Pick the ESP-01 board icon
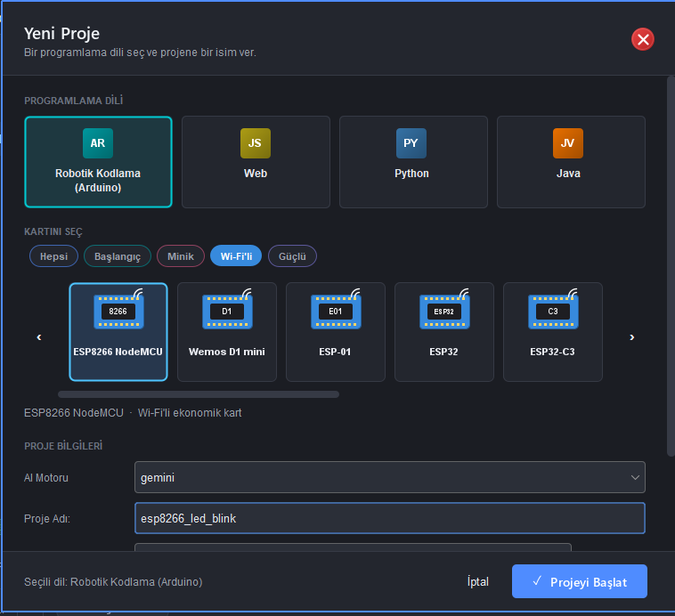 (336, 310)
